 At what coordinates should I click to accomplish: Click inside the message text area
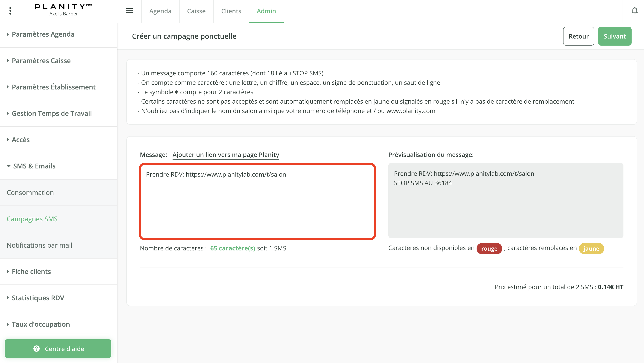point(257,201)
